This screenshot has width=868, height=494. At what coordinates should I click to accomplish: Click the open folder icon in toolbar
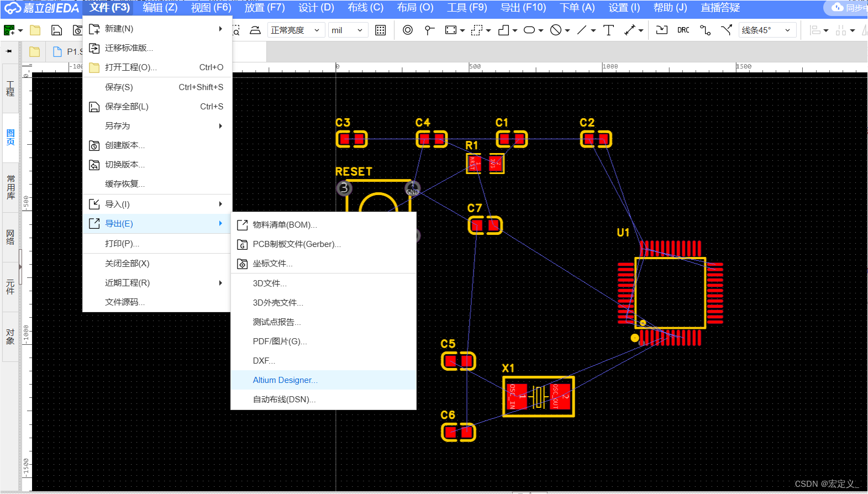[35, 30]
